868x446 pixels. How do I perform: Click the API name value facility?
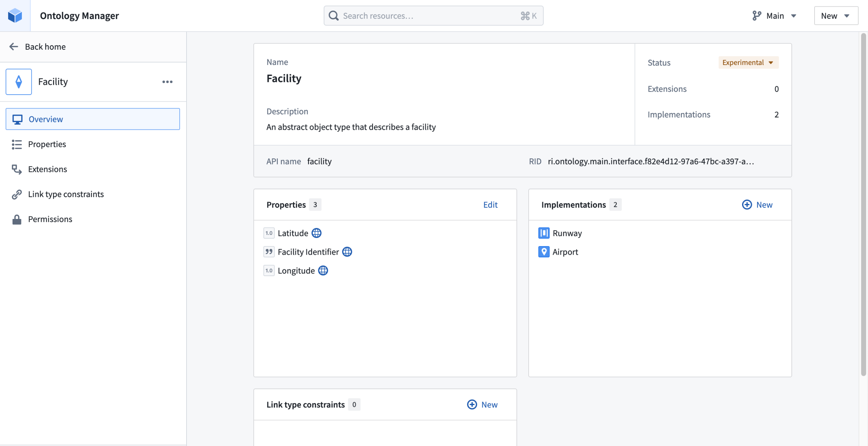pos(319,161)
